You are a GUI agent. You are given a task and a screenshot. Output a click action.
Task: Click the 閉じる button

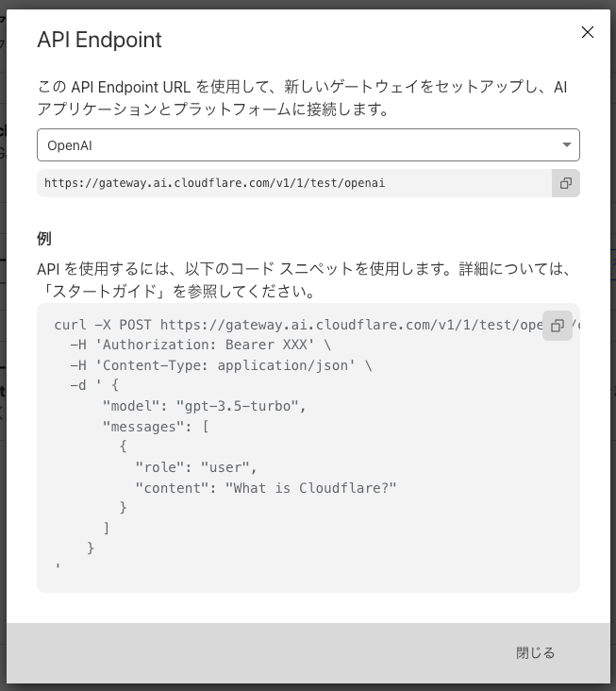coord(535,652)
